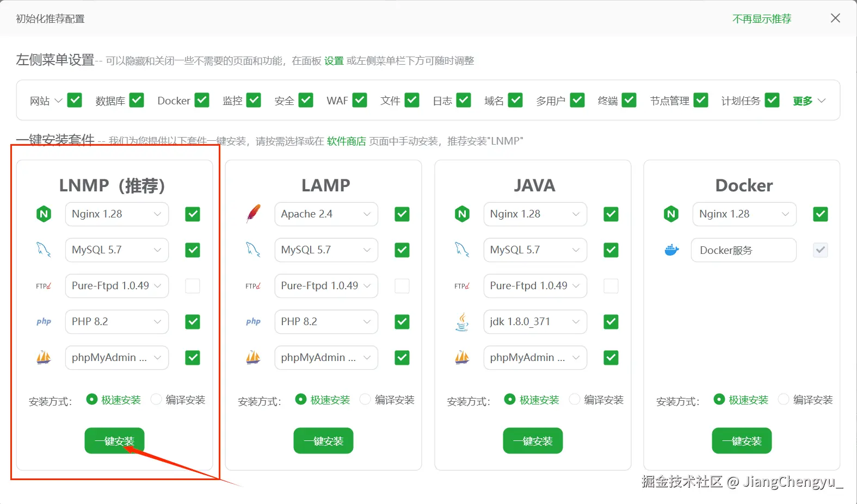The image size is (857, 504).
Task: Enable Pure-Ftpd checkbox in LNMP card
Action: (193, 286)
